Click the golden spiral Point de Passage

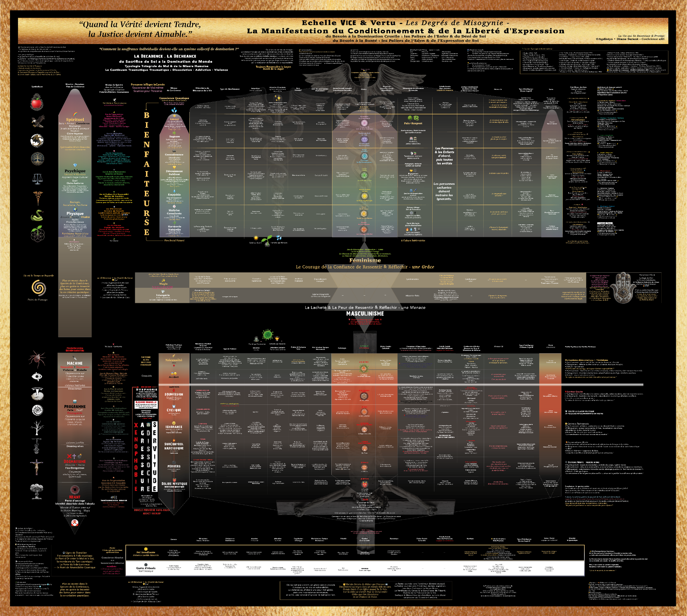pos(39,288)
